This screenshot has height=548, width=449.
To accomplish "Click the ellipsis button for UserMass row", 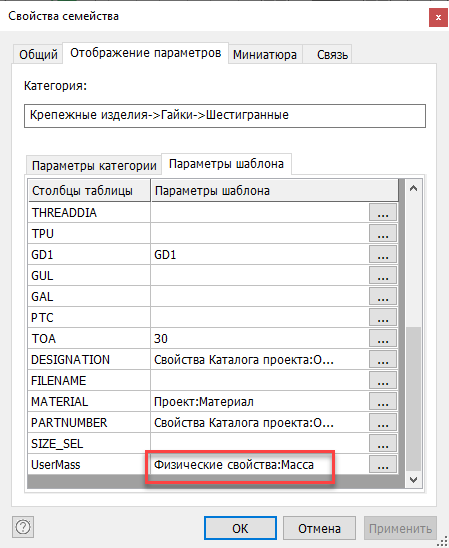I will click(x=383, y=464).
